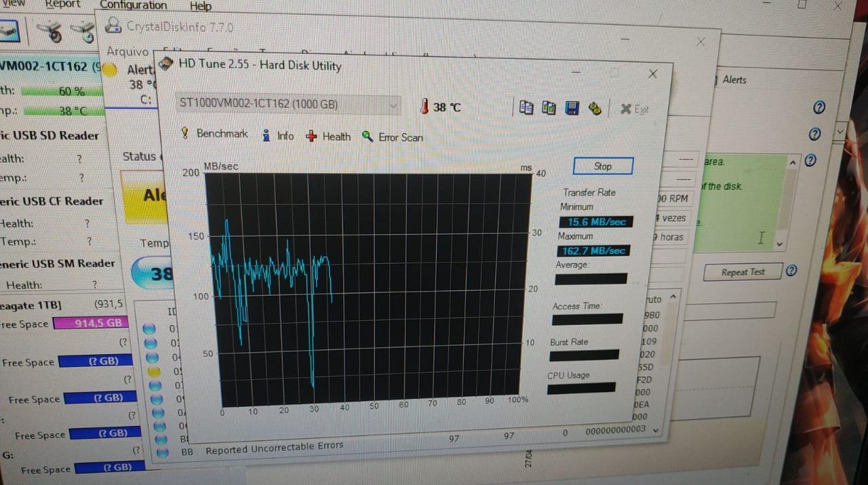Switch to the Health tab
This screenshot has width=868, height=485.
(328, 136)
